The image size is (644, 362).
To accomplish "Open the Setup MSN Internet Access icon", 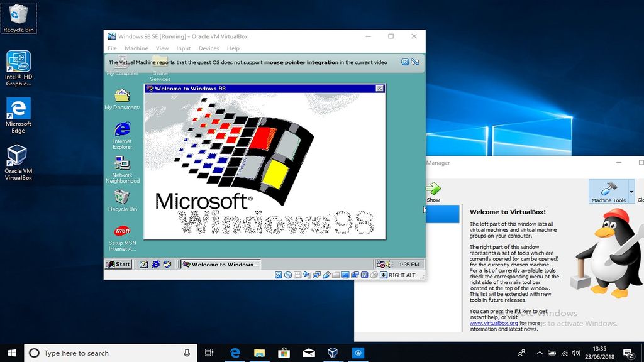I will tap(123, 238).
